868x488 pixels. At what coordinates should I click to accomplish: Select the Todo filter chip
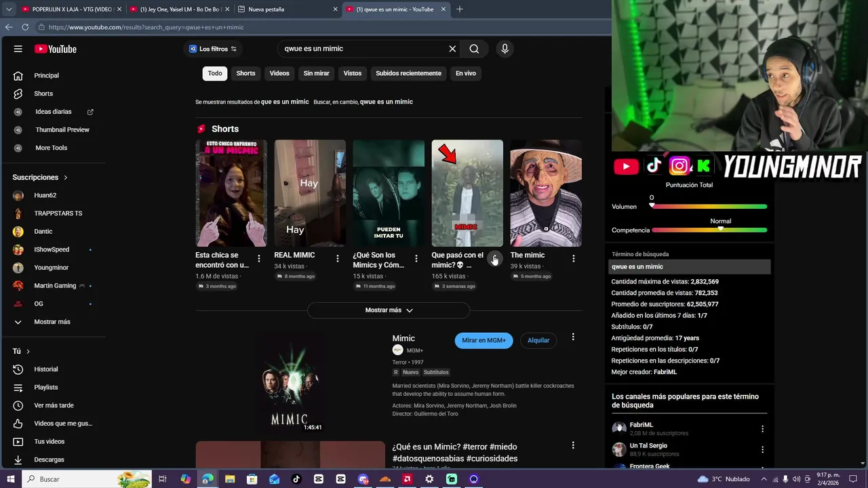click(215, 73)
